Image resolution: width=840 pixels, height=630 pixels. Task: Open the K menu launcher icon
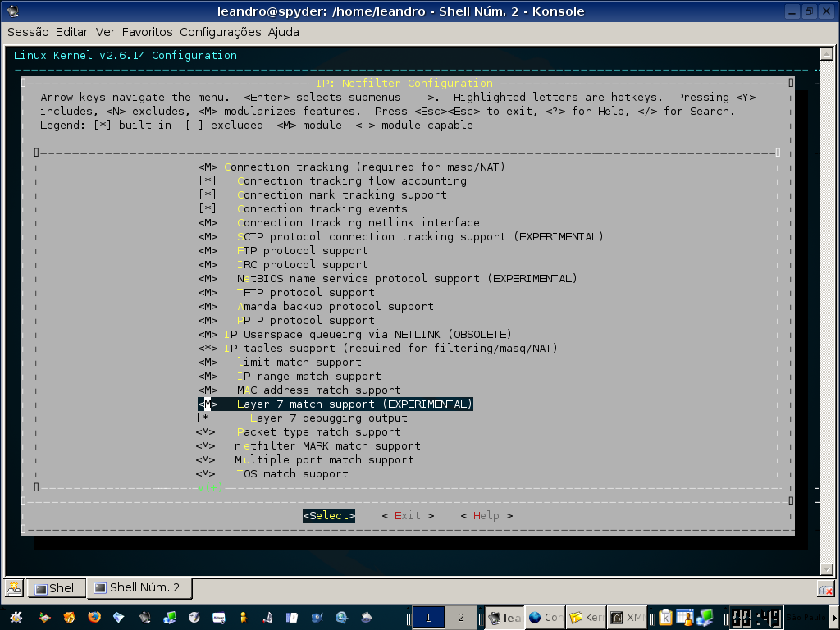pos(16,618)
